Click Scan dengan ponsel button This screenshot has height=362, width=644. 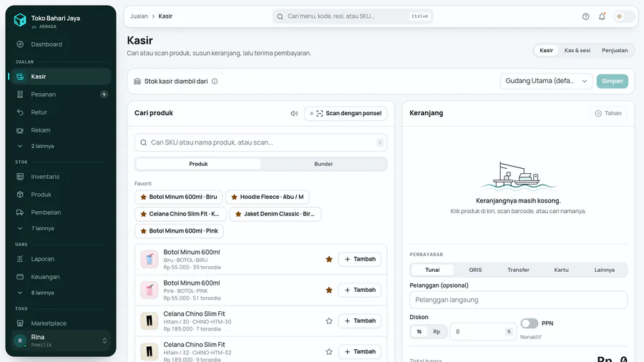346,113
